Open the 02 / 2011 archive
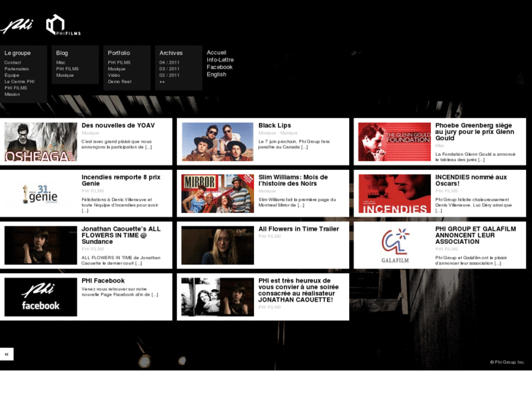Screen dimensions: 532x399 click(x=169, y=75)
